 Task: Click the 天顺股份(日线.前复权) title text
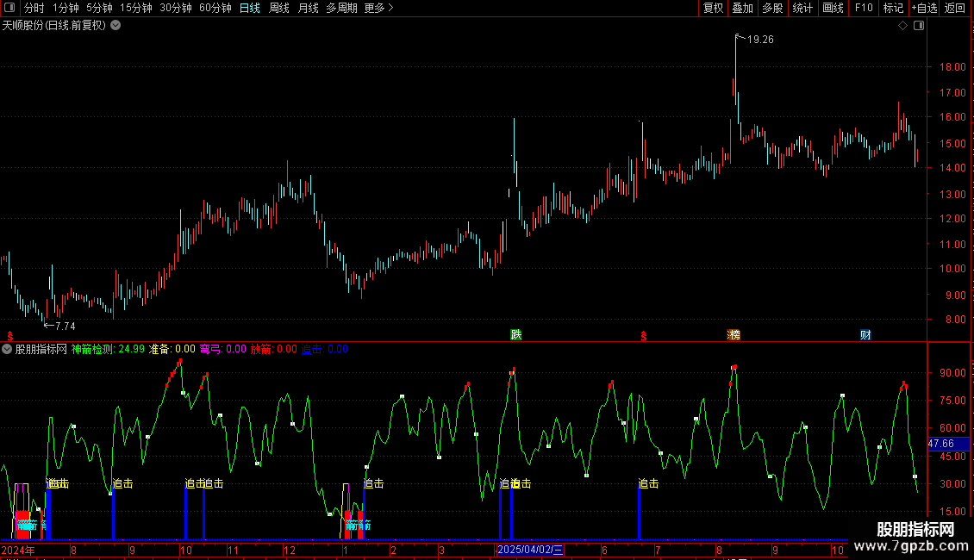[54, 26]
